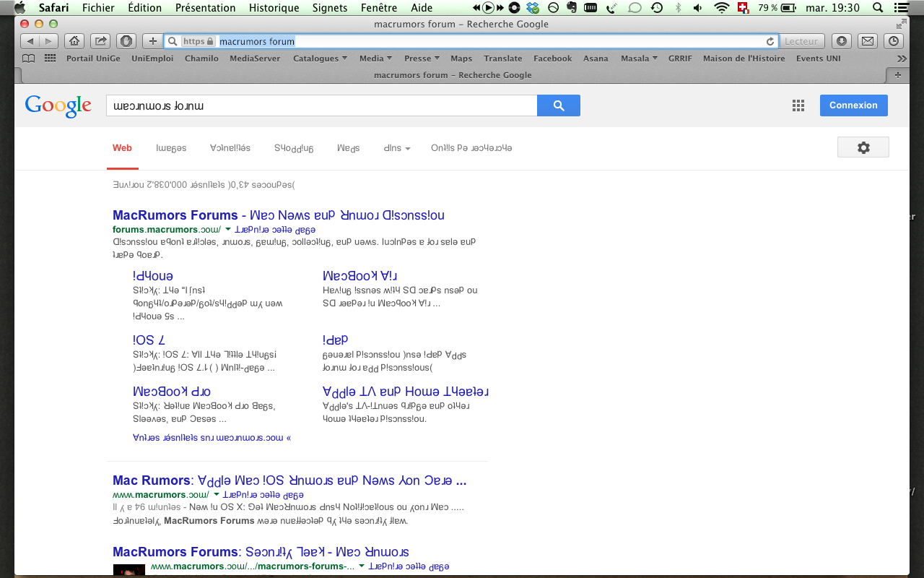Expand the Presse bookmarks folder
Screen dimensions: 924x578
422,59
